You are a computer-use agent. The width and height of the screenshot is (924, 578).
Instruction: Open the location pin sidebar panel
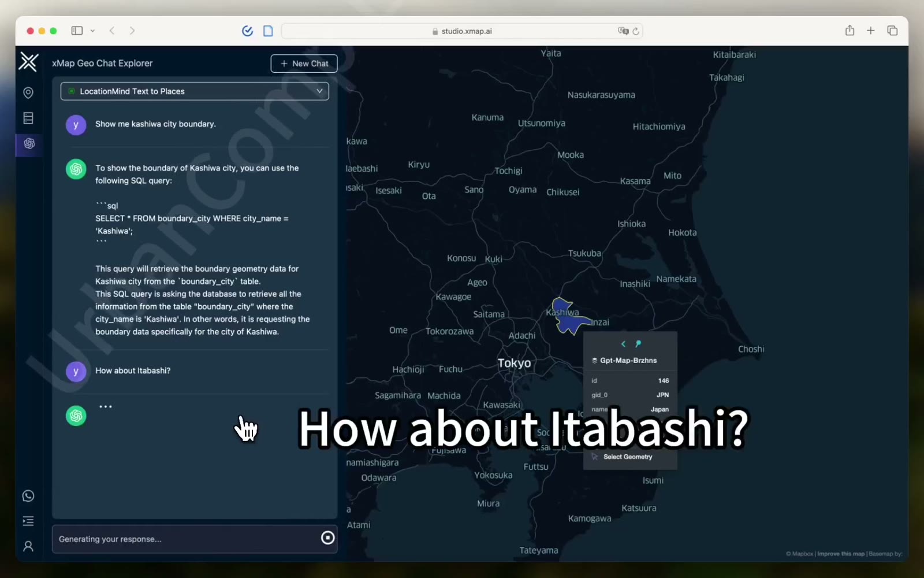[28, 92]
